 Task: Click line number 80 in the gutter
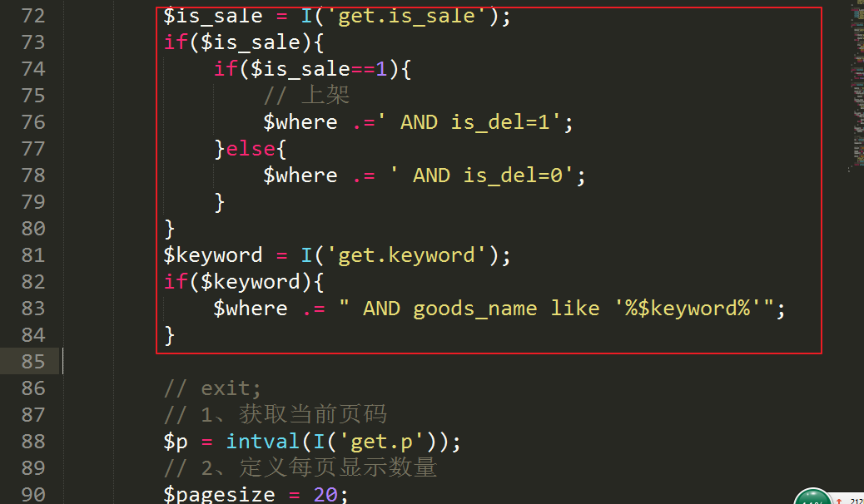pyautogui.click(x=32, y=229)
